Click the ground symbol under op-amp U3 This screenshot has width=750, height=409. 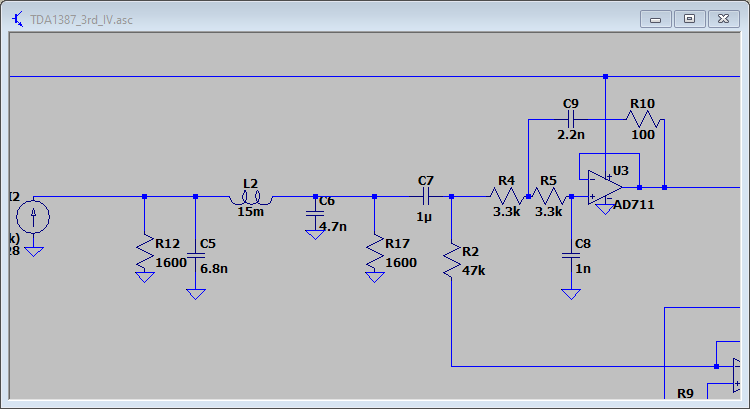(x=605, y=209)
